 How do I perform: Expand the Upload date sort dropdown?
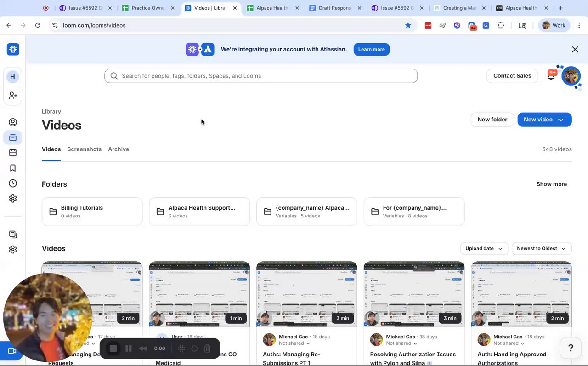click(x=484, y=248)
